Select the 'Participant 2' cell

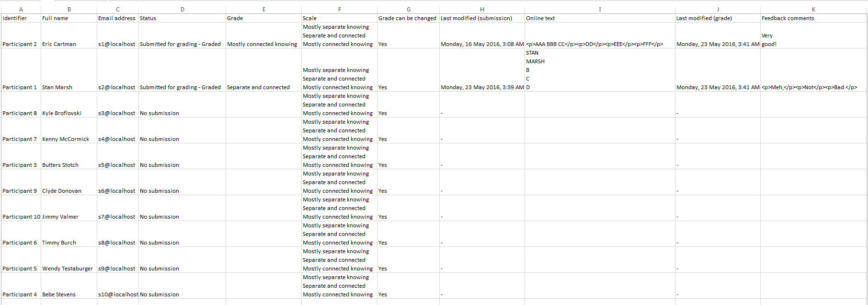pyautogui.click(x=21, y=35)
